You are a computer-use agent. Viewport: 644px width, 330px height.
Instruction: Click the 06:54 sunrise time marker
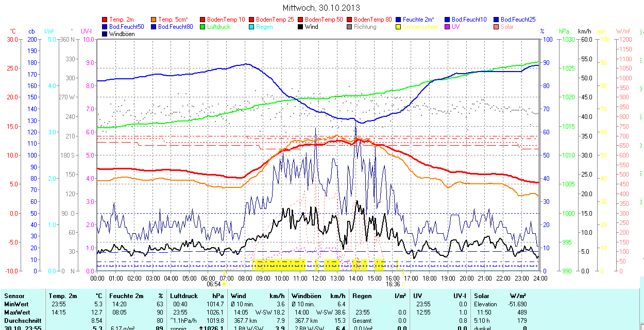coord(213,284)
